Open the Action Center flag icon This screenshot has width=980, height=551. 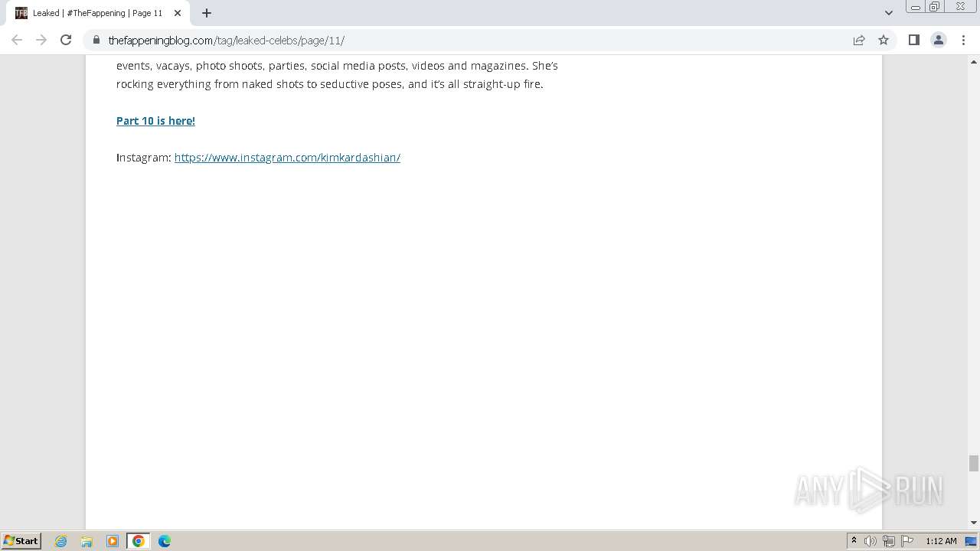907,541
